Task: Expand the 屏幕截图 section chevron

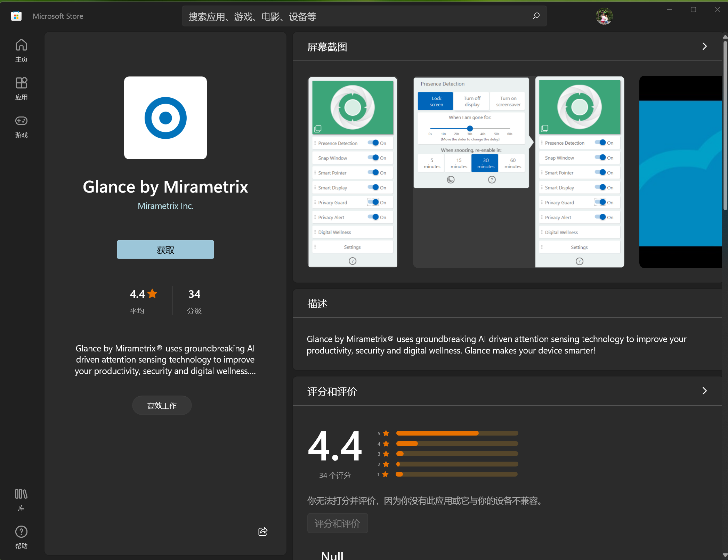Action: coord(704,46)
